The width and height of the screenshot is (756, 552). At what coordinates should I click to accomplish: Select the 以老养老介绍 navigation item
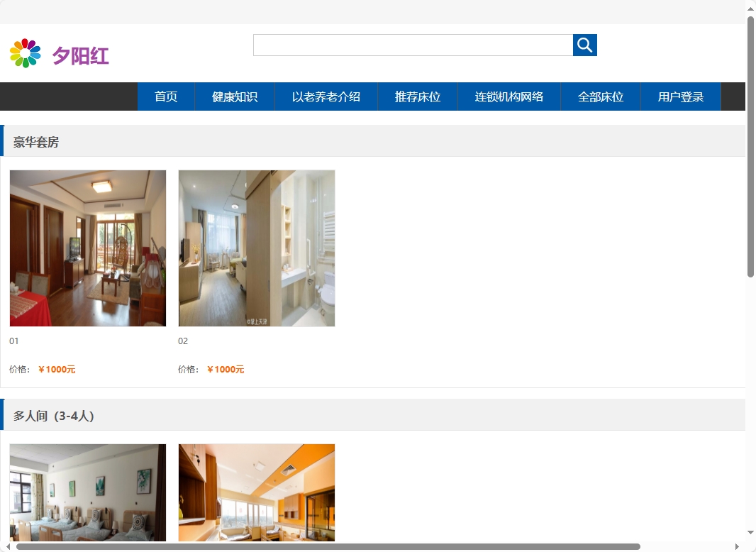click(326, 96)
